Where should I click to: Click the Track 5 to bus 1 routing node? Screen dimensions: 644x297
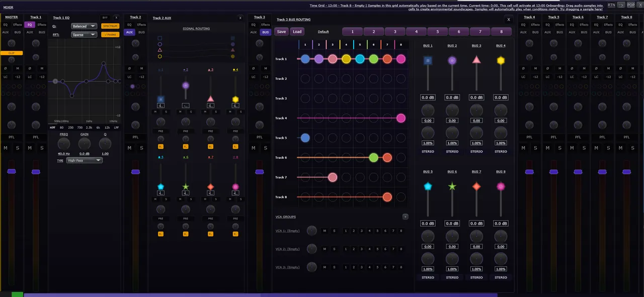pos(305,138)
